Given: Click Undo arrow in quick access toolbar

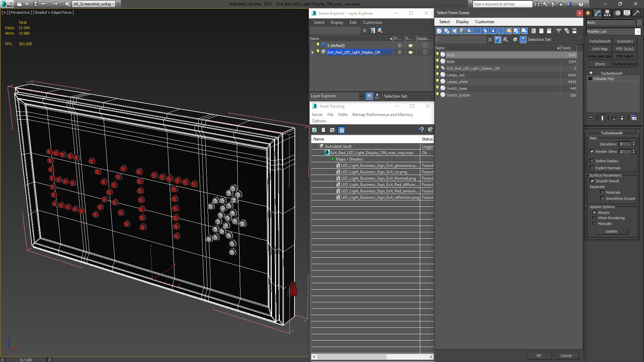Looking at the screenshot, I should [44, 4].
